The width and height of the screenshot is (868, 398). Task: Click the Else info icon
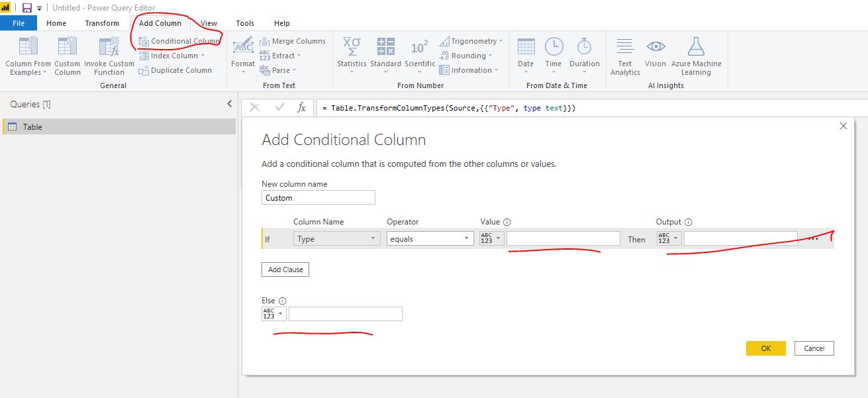pyautogui.click(x=283, y=301)
